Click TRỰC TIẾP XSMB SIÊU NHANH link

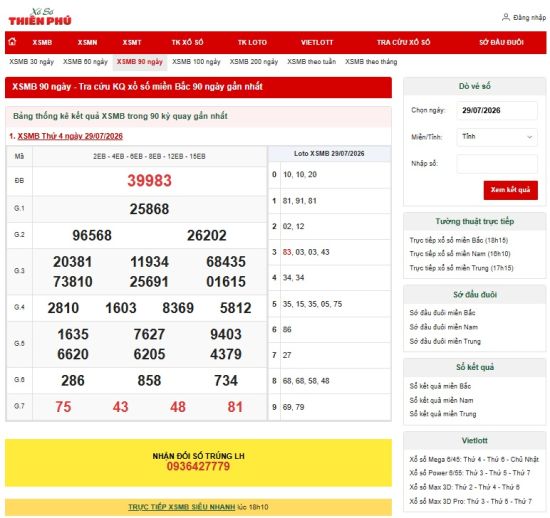(182, 507)
